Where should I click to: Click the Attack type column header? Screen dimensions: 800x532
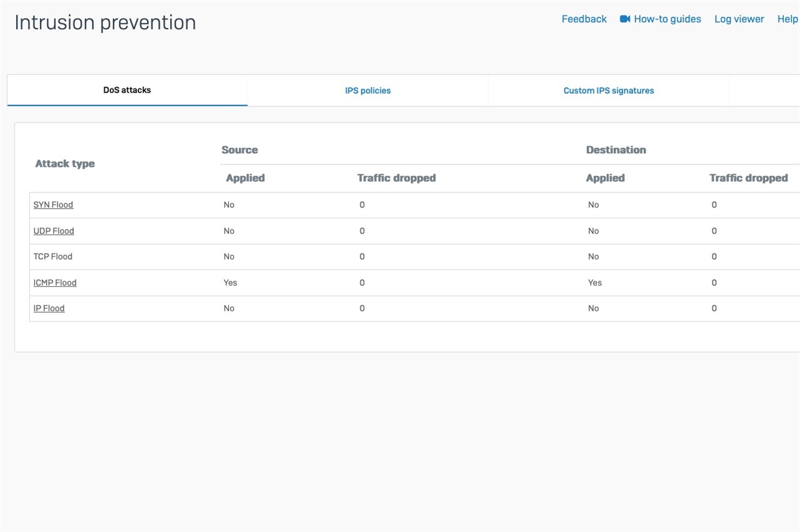65,164
